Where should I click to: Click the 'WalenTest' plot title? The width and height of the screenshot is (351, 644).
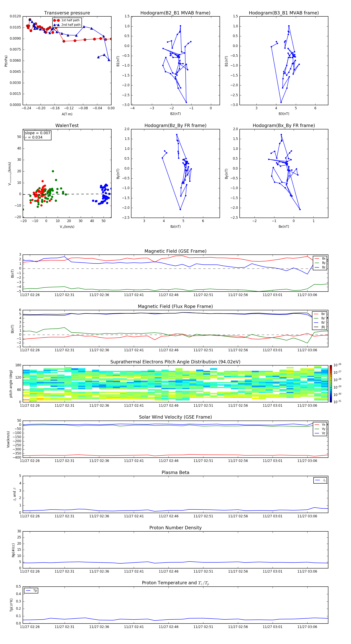(x=67, y=125)
